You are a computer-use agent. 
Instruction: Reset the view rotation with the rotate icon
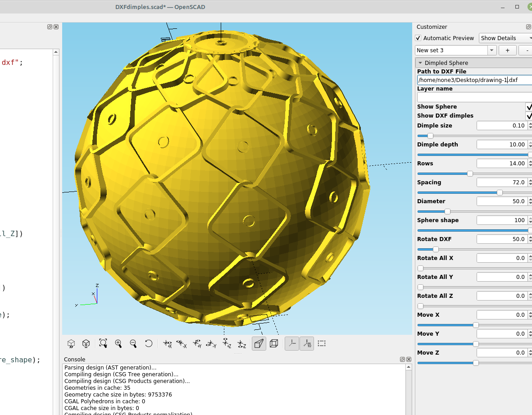[149, 343]
